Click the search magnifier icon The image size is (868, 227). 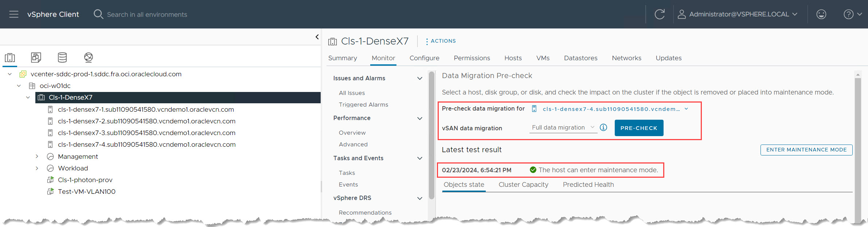[98, 14]
